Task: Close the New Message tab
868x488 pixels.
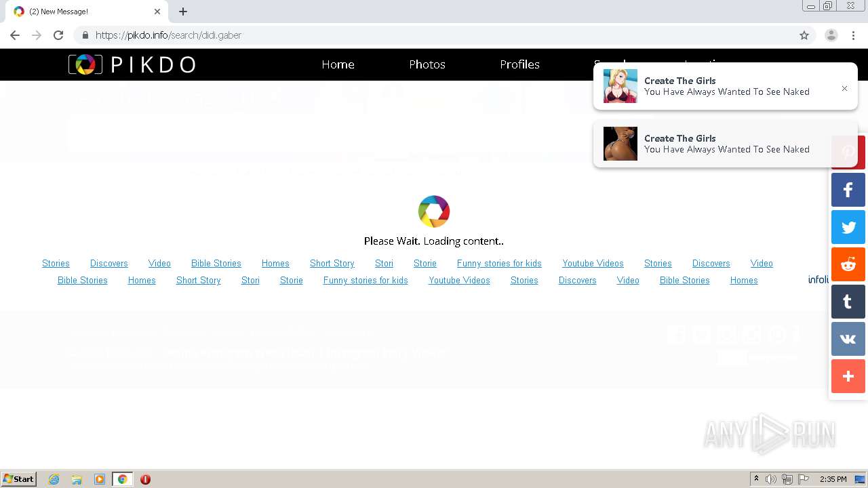Action: click(x=157, y=12)
